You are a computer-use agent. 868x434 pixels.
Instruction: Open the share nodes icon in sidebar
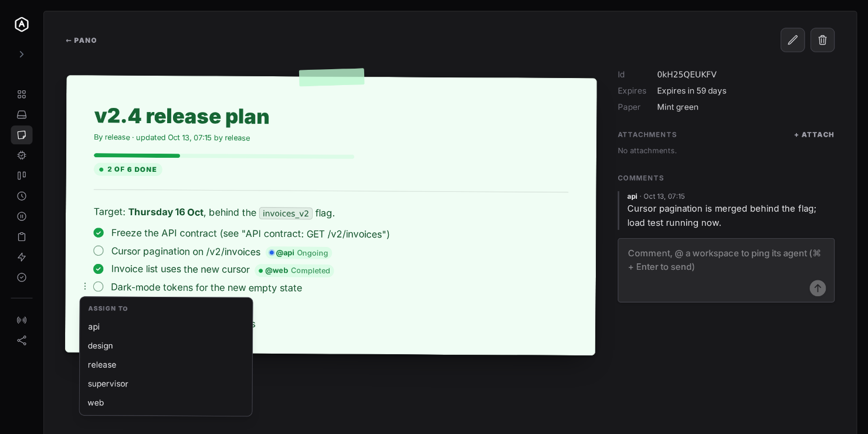pyautogui.click(x=22, y=340)
